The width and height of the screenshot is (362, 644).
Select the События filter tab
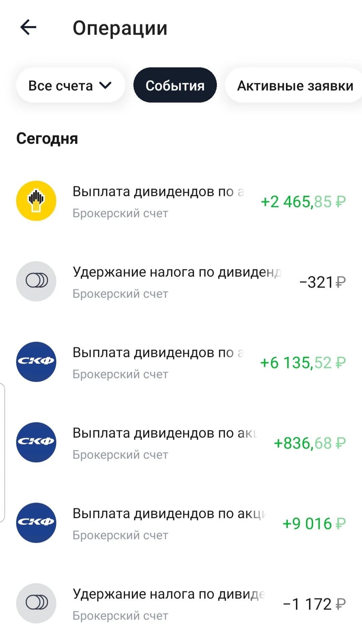pyautogui.click(x=175, y=85)
